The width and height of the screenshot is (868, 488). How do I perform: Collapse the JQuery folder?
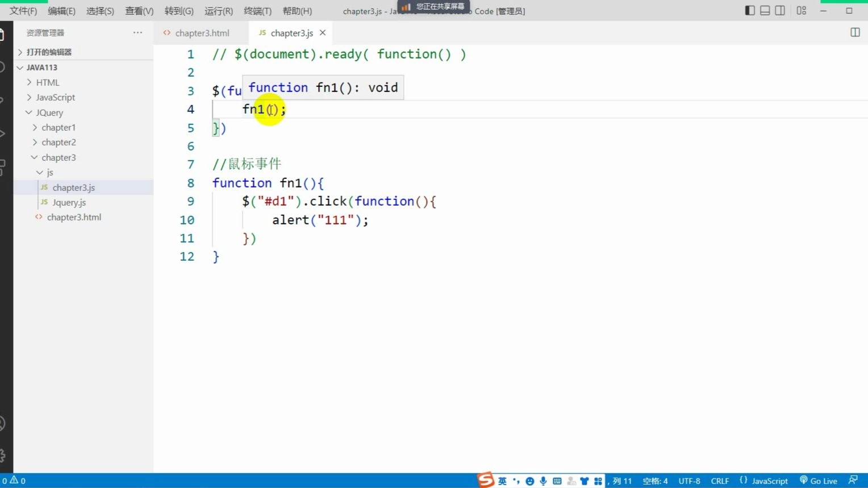point(84,112)
